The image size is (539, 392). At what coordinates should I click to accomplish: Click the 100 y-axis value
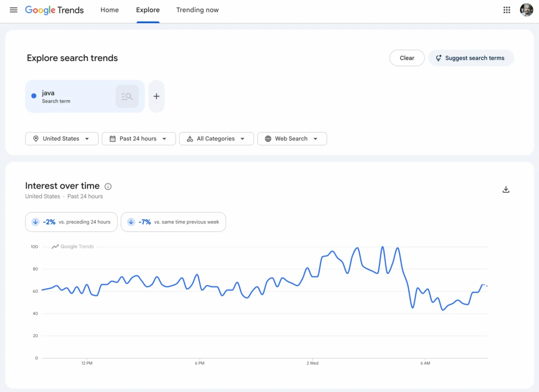click(x=34, y=247)
